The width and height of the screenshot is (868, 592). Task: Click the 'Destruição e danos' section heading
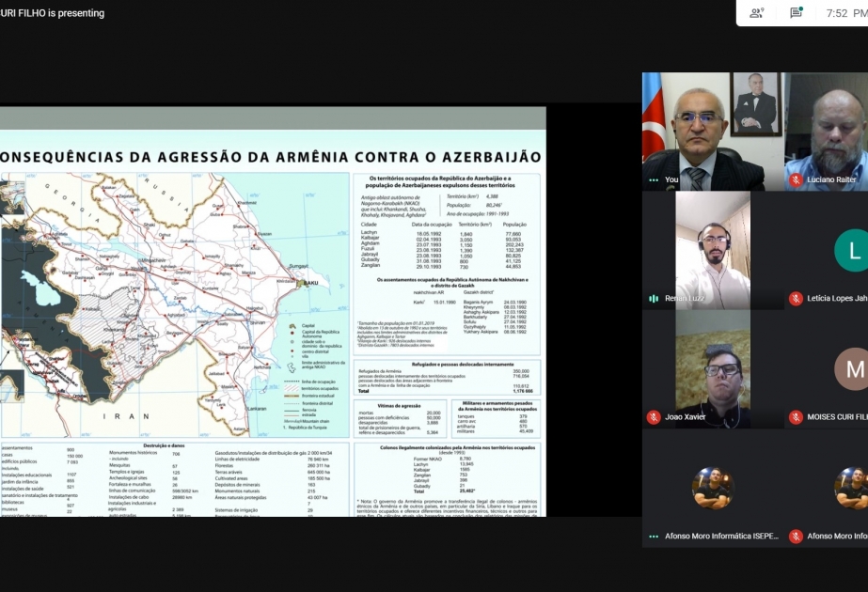tap(164, 445)
